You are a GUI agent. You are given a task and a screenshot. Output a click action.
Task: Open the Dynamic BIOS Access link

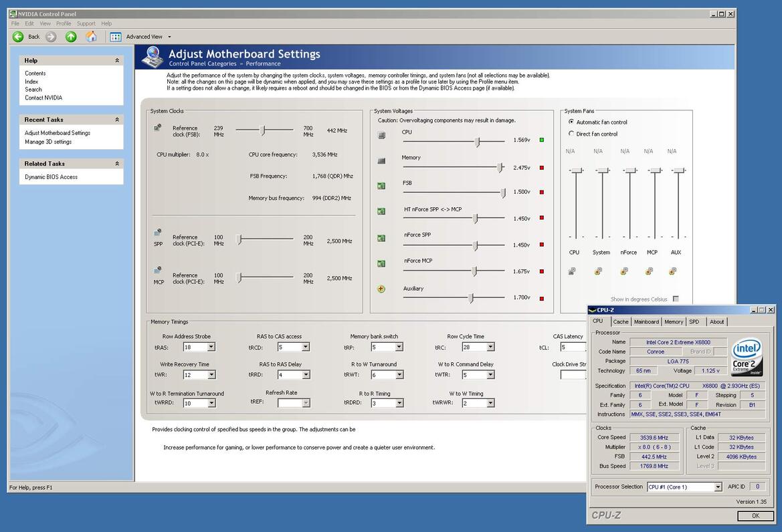click(51, 177)
